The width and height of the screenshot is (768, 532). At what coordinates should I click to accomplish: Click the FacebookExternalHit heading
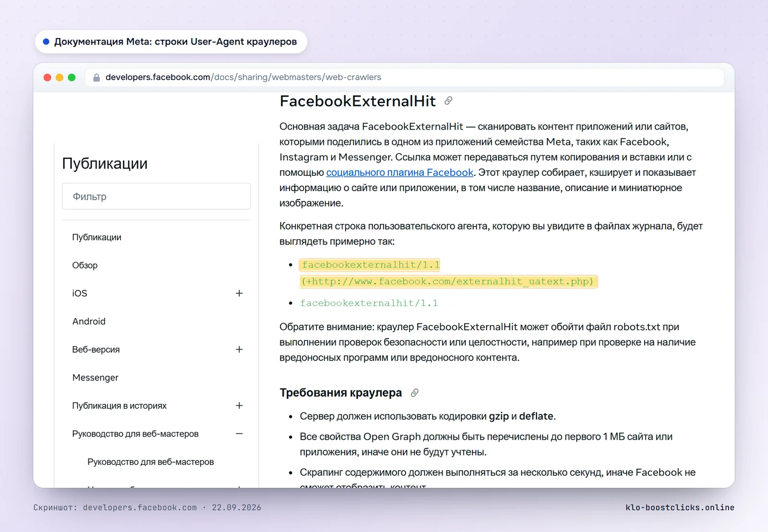coord(358,101)
